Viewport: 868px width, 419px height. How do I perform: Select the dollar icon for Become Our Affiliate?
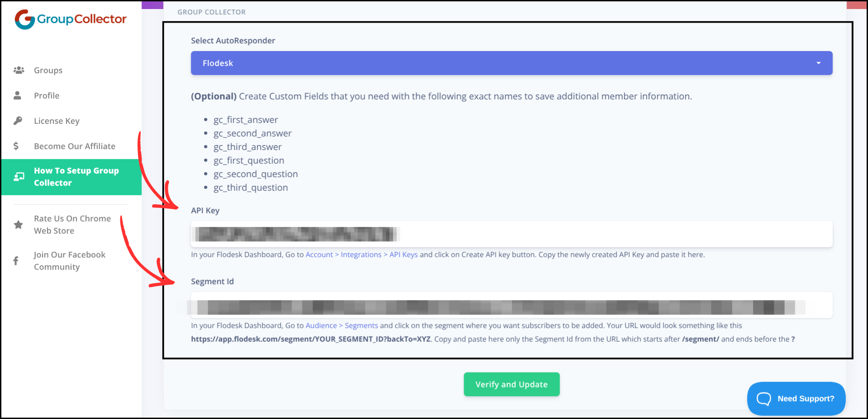coord(16,146)
